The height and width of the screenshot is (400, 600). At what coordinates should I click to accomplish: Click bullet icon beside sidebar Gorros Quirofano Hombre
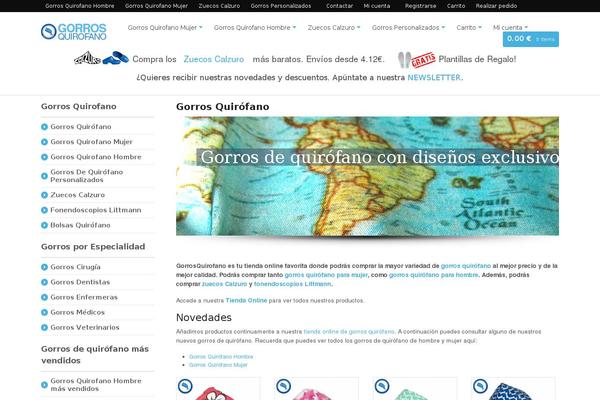point(44,157)
